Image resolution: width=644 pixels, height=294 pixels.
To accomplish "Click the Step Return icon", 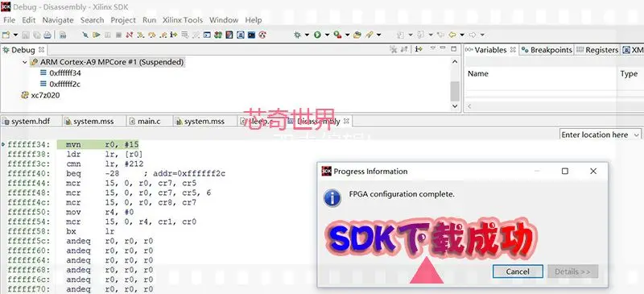I will point(163,35).
